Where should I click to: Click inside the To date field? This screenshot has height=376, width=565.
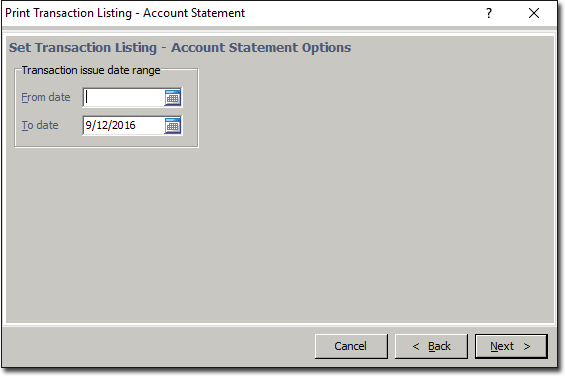tap(124, 125)
